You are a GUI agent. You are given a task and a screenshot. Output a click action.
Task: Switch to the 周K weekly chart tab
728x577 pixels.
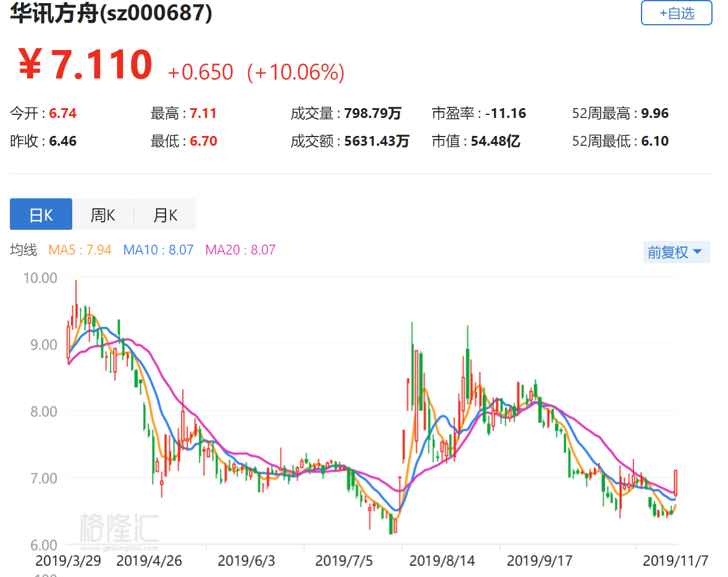[103, 214]
